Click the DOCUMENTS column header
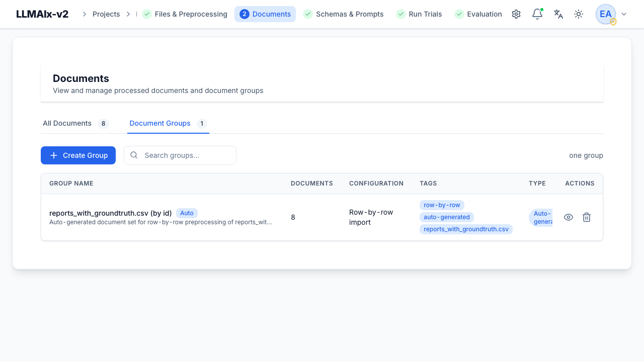This screenshot has width=644, height=362. click(312, 184)
